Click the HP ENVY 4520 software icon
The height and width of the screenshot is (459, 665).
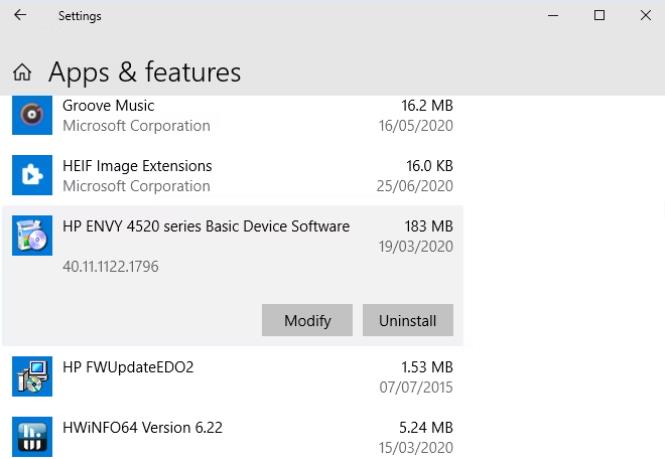click(x=32, y=235)
